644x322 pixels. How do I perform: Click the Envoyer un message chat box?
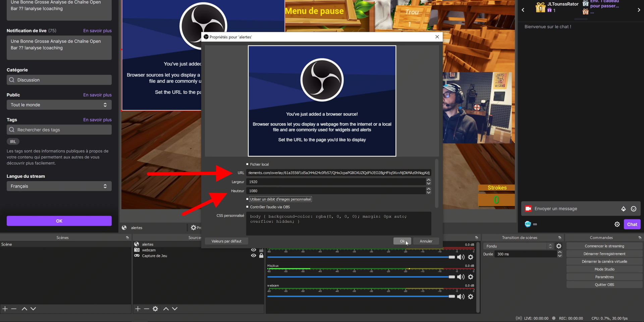point(575,209)
